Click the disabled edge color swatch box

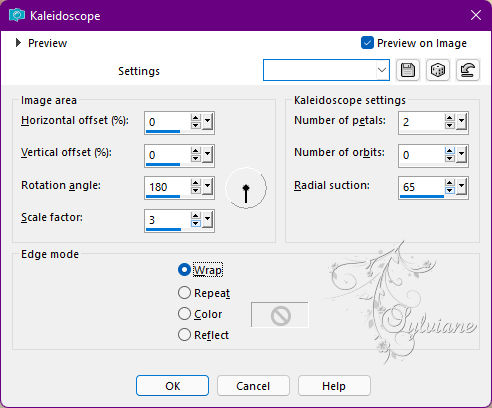click(280, 315)
